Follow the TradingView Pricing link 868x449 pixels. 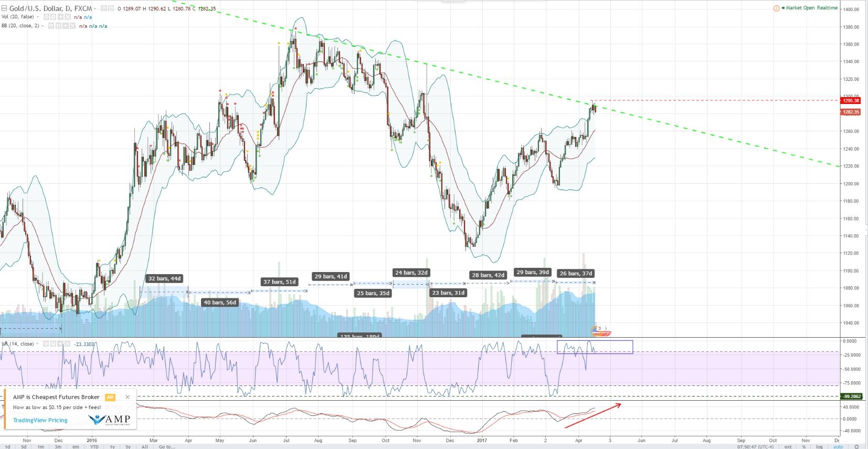point(40,420)
